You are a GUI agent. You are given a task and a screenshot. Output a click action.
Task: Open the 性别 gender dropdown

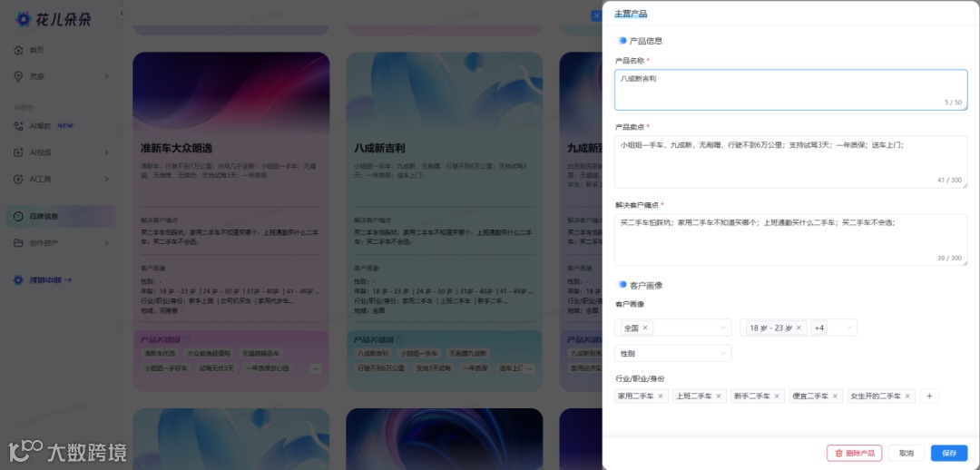coord(672,353)
